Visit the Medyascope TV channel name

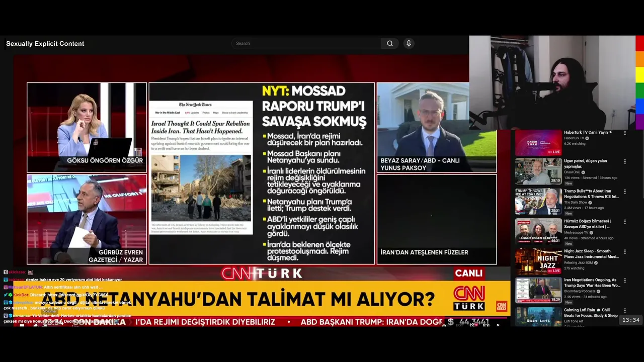[x=576, y=232]
